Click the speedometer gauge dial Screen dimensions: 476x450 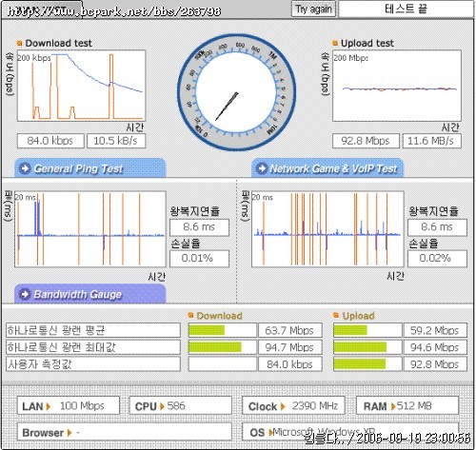[x=236, y=92]
